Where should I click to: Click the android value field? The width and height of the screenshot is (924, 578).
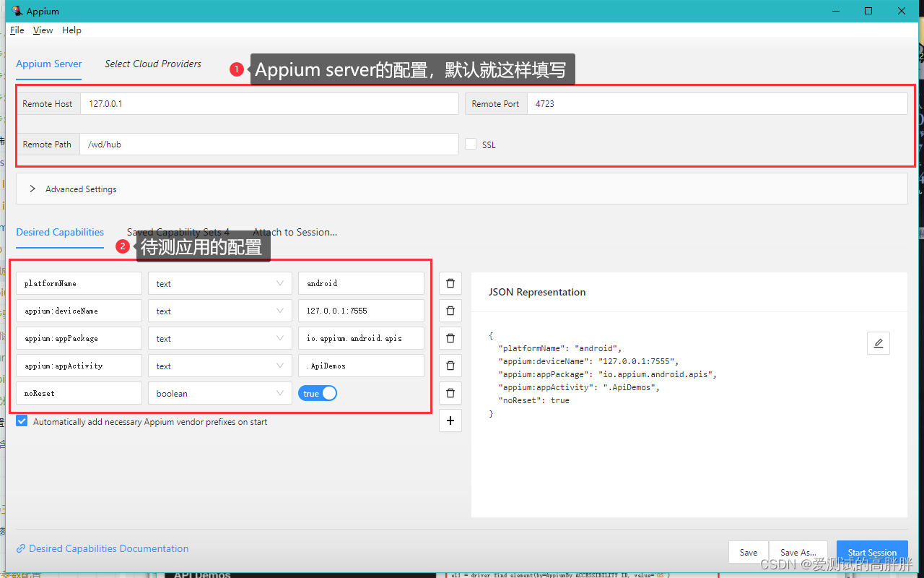(361, 283)
